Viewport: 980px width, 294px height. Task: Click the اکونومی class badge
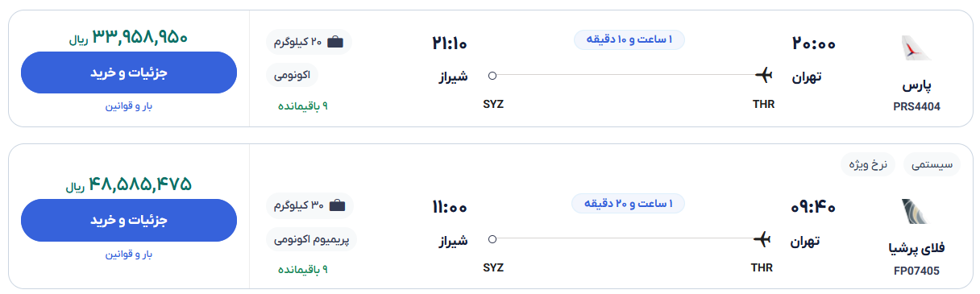(x=293, y=75)
